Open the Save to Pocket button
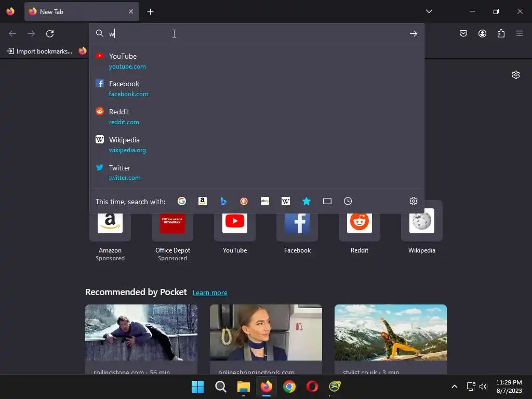Screen dimensions: 532x399 (463, 33)
